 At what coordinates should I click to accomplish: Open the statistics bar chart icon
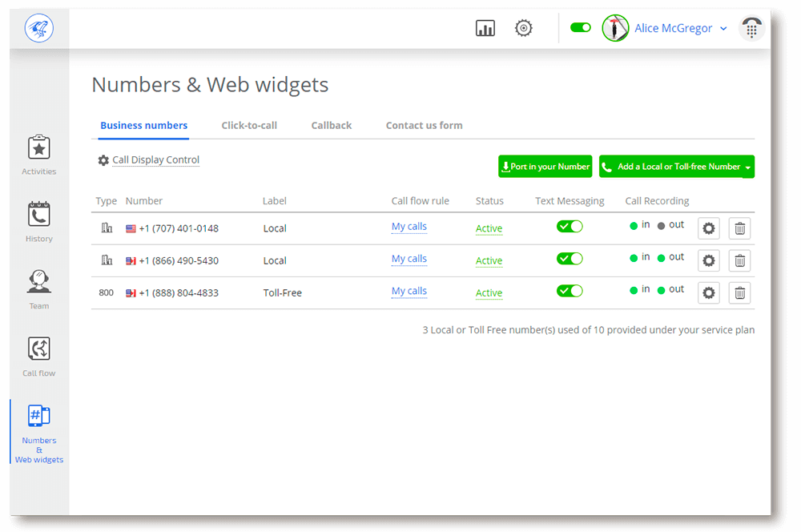click(x=485, y=28)
